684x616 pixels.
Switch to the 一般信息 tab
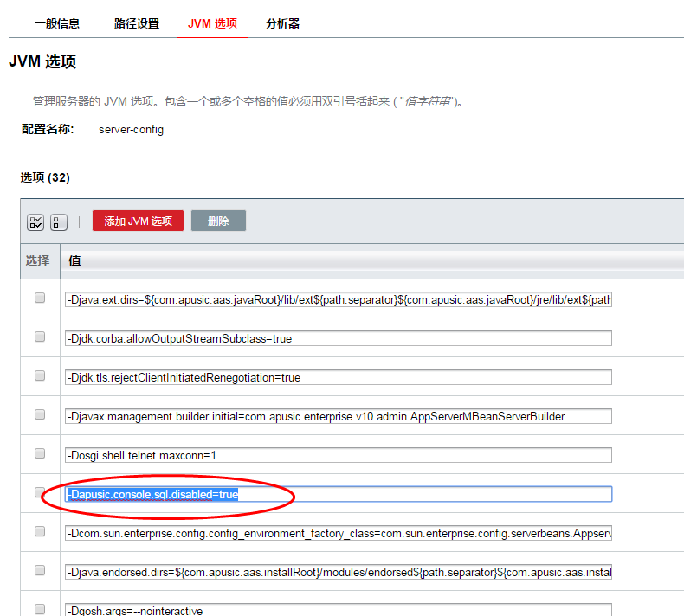pos(58,23)
